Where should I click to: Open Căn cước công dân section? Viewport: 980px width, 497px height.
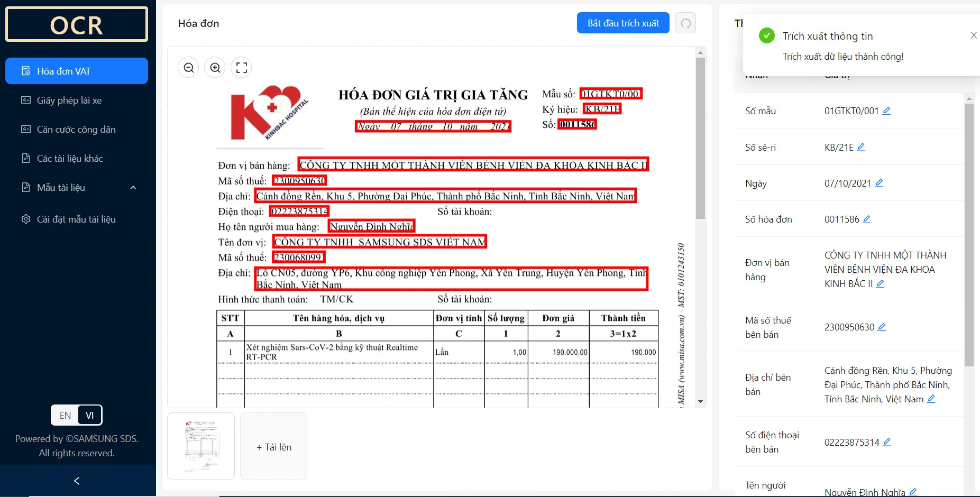77,129
